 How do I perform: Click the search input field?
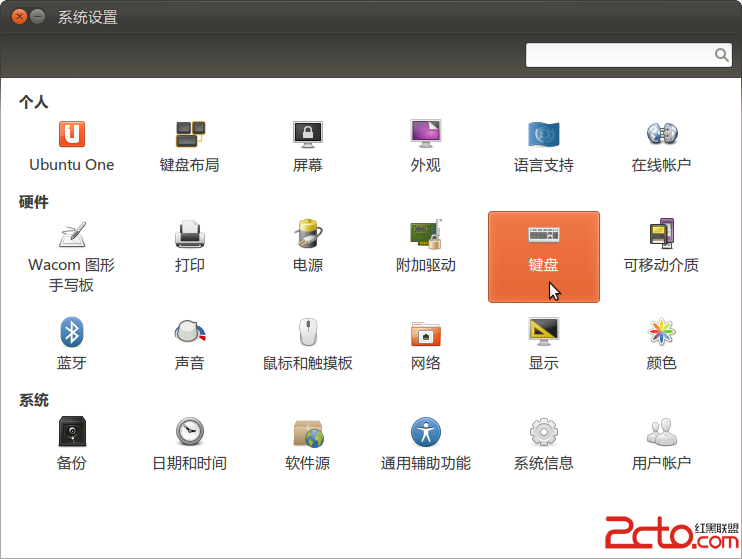pos(628,55)
